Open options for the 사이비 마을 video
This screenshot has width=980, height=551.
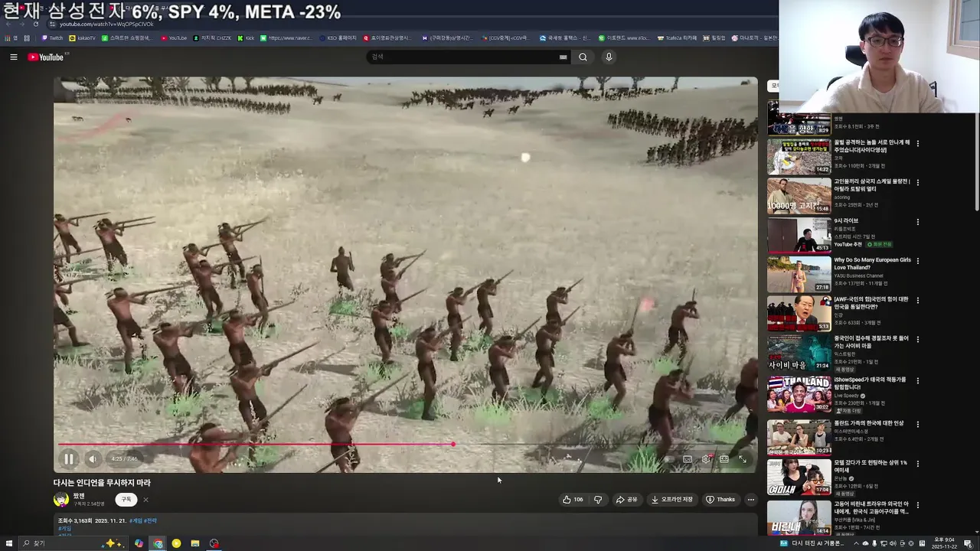918,339
